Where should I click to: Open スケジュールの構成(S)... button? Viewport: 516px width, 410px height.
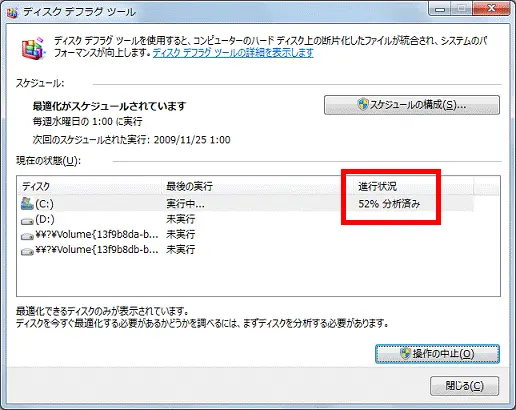tap(412, 105)
